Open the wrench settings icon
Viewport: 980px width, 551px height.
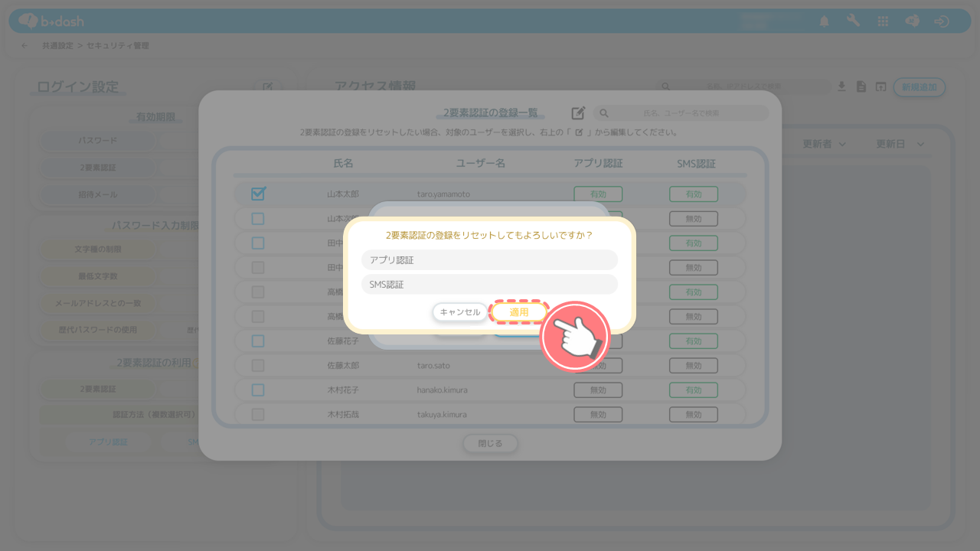[x=853, y=21]
